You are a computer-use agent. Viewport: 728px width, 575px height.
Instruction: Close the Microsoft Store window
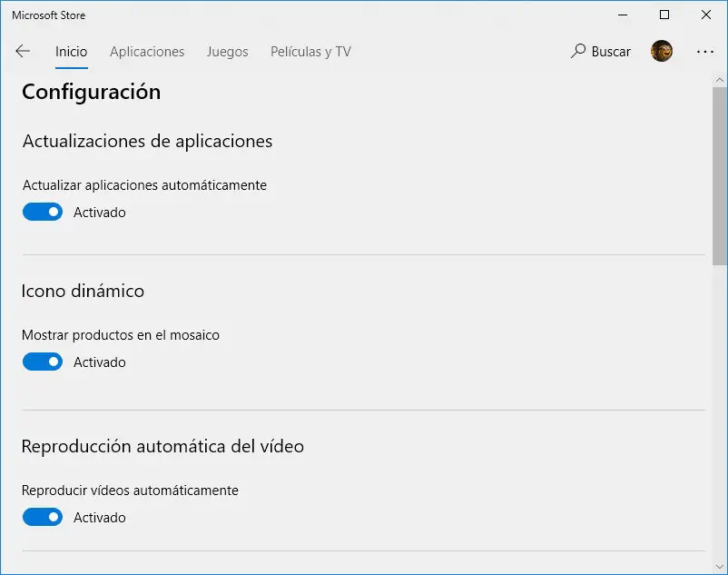706,15
